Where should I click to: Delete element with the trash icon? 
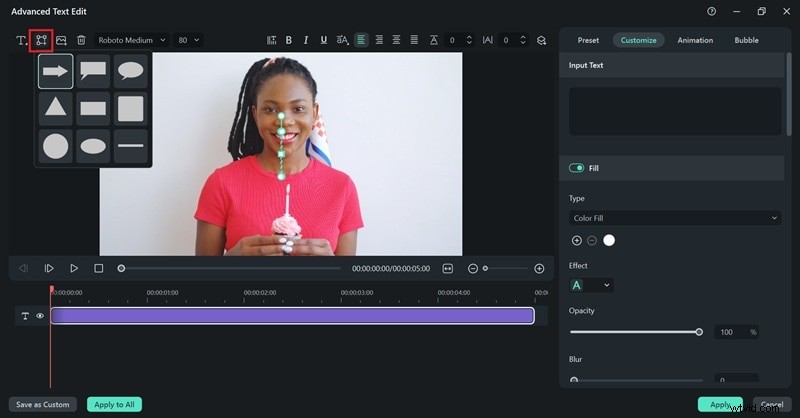(x=81, y=40)
